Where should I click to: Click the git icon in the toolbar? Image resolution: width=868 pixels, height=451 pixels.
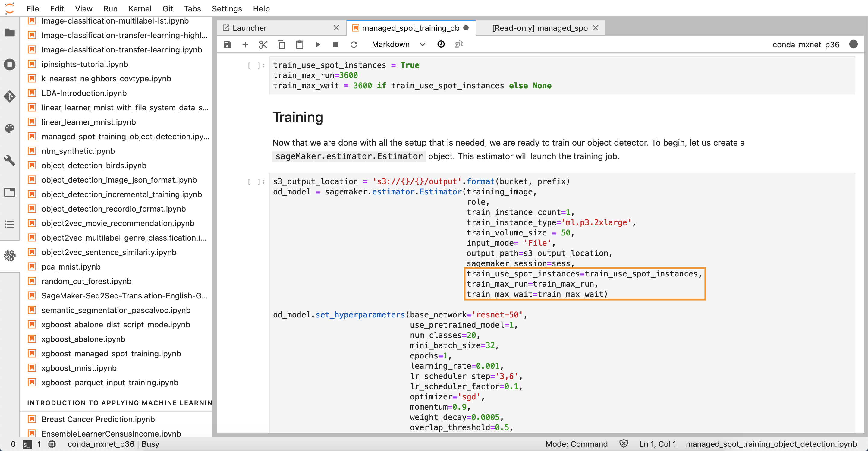click(x=459, y=44)
